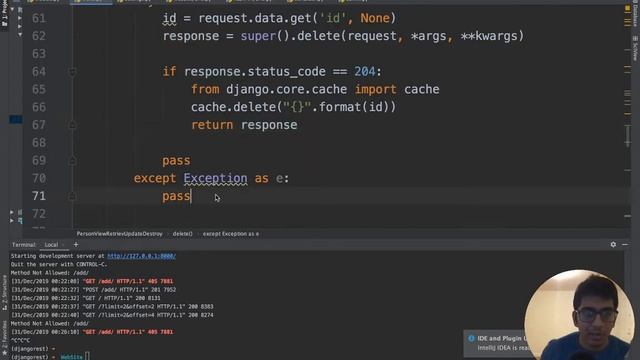Screen dimensions: 640x360
Task: Click the 'Terminal:' panel label
Action: pos(24,245)
